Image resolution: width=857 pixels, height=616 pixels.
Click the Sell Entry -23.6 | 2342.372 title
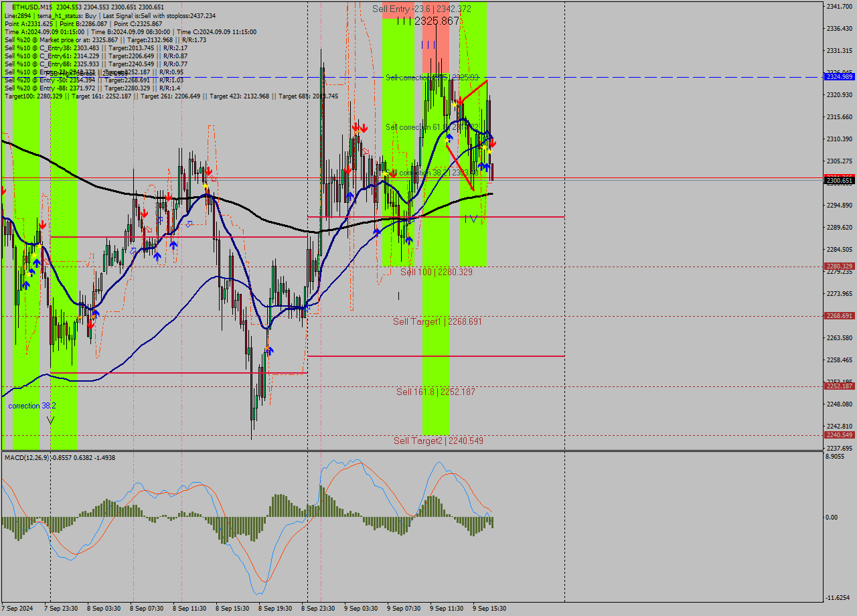(x=423, y=8)
